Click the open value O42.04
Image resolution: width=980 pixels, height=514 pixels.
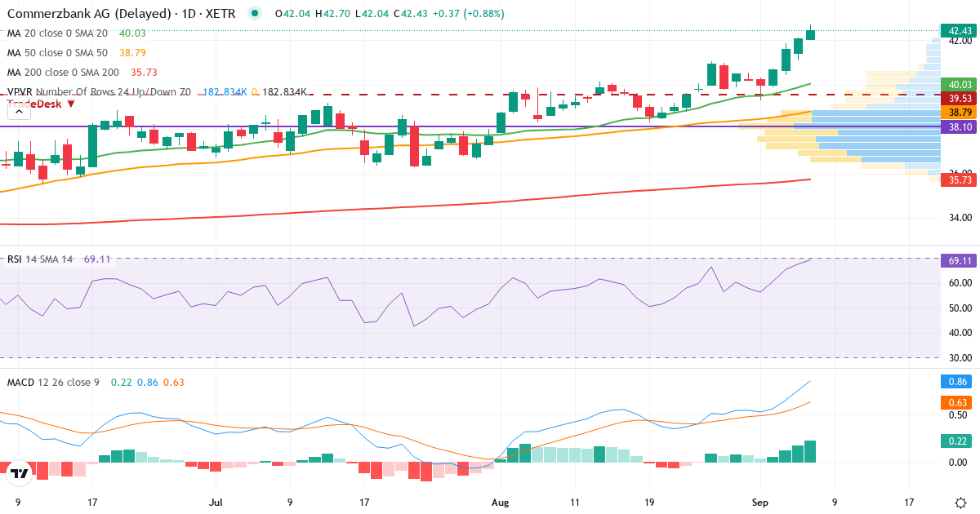coord(292,14)
